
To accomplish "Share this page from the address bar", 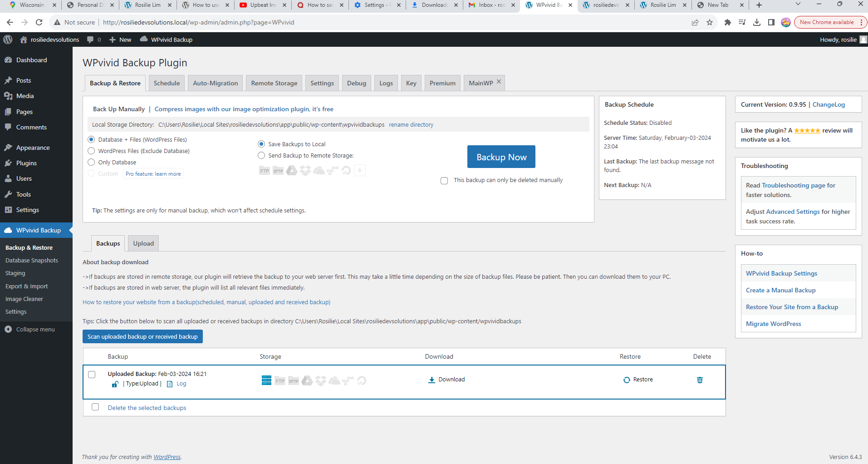I will (695, 22).
